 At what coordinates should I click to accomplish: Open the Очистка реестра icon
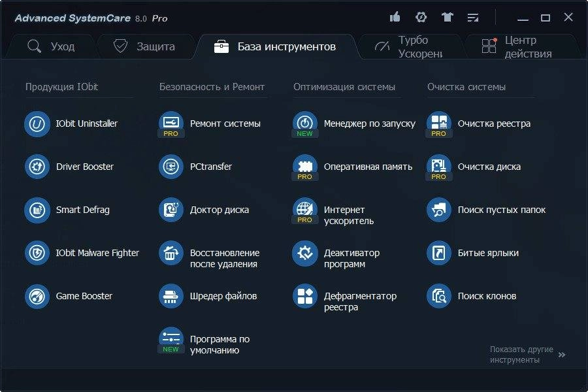(439, 123)
